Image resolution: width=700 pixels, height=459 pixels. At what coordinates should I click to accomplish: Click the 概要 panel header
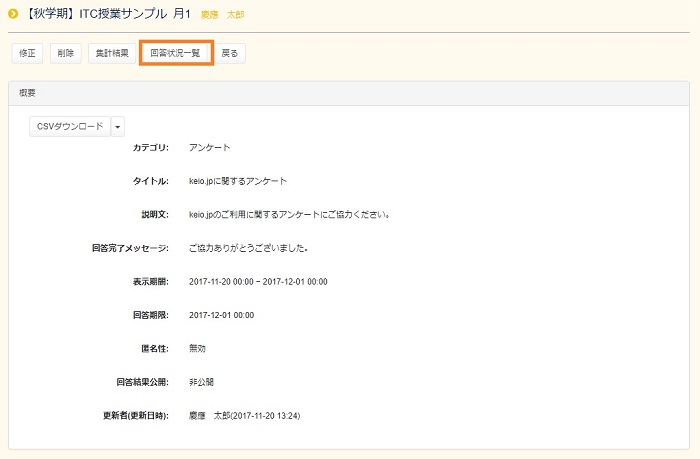point(28,92)
